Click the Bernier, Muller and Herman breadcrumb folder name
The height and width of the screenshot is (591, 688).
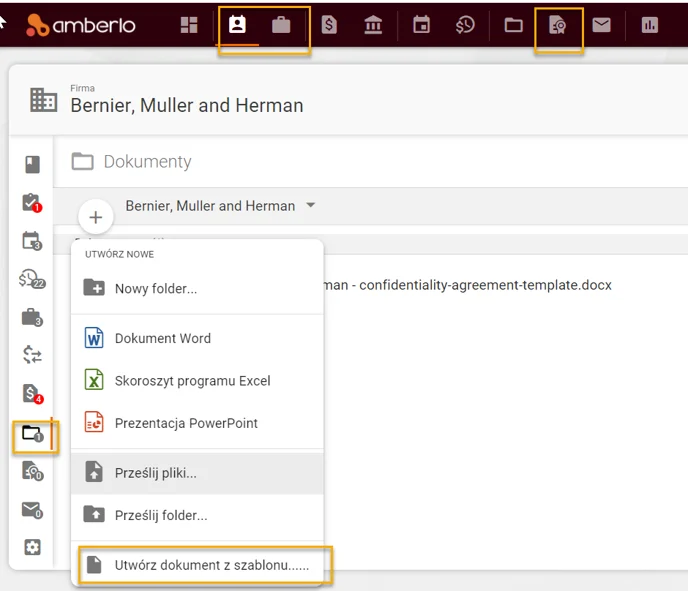210,205
